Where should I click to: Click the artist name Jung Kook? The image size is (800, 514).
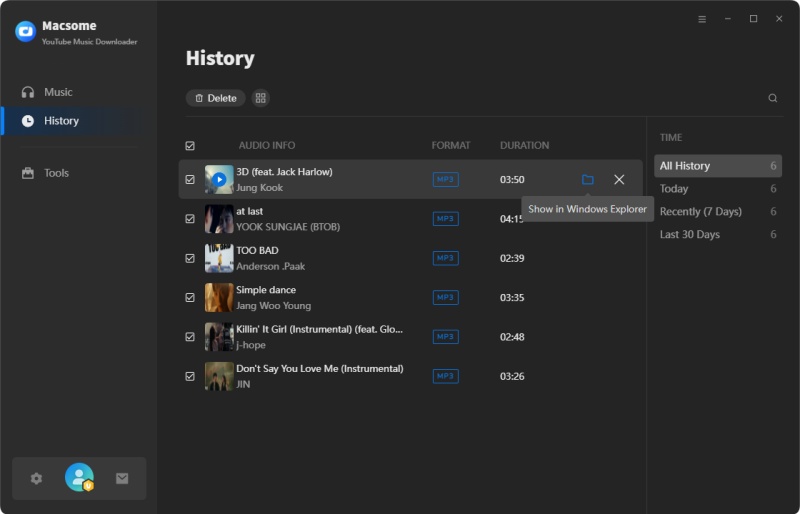click(x=259, y=188)
